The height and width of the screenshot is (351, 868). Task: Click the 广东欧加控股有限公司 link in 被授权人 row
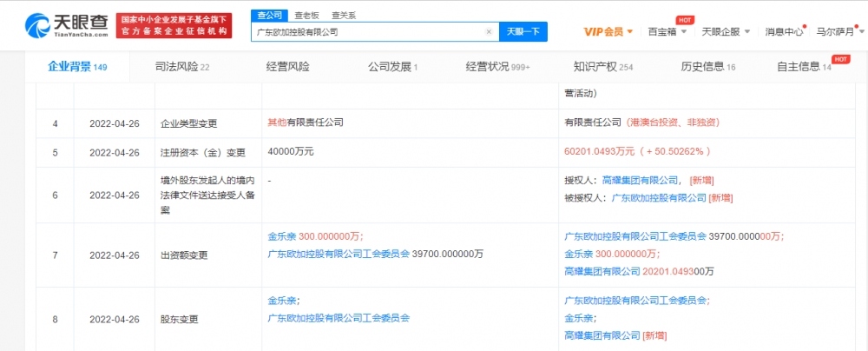point(659,197)
